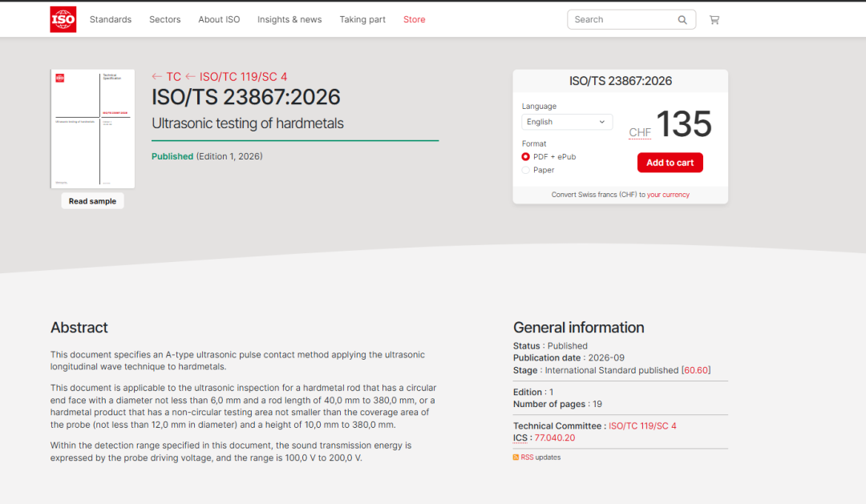
Task: Open the 'your currency' conversion link
Action: click(x=668, y=195)
